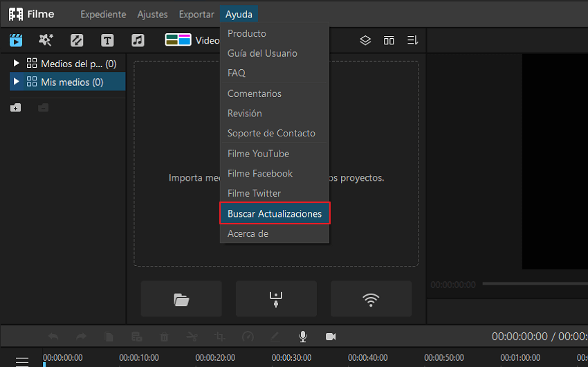The image size is (588, 367).
Task: Open the Expediente menu
Action: [x=103, y=15]
